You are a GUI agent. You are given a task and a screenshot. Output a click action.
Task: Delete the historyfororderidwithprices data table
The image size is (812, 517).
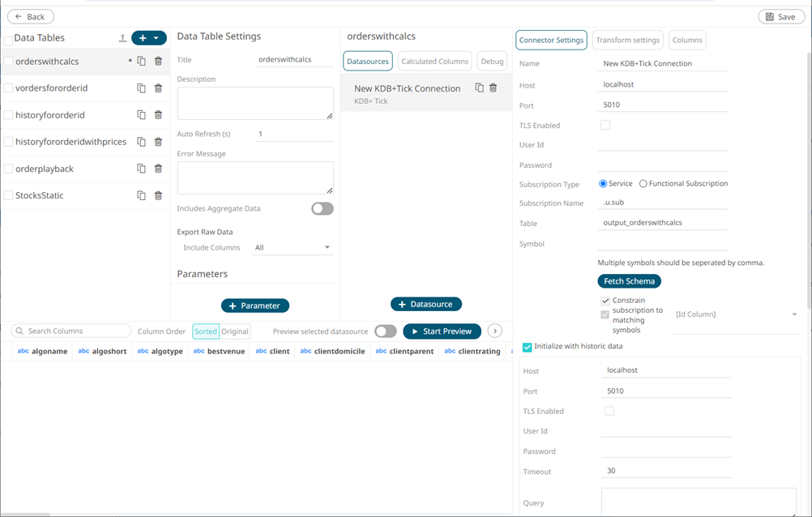(158, 142)
